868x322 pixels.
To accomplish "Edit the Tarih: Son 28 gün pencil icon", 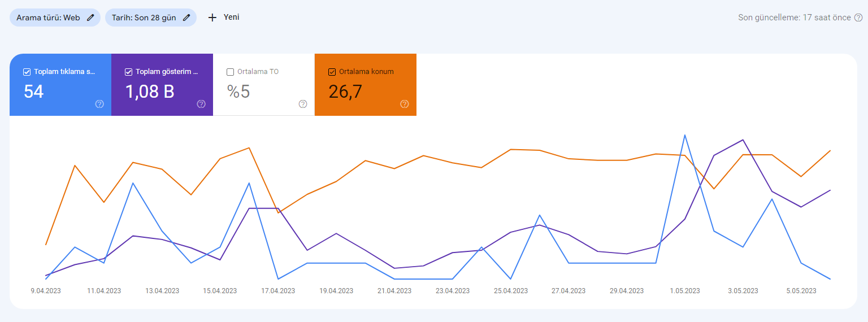I will 186,18.
